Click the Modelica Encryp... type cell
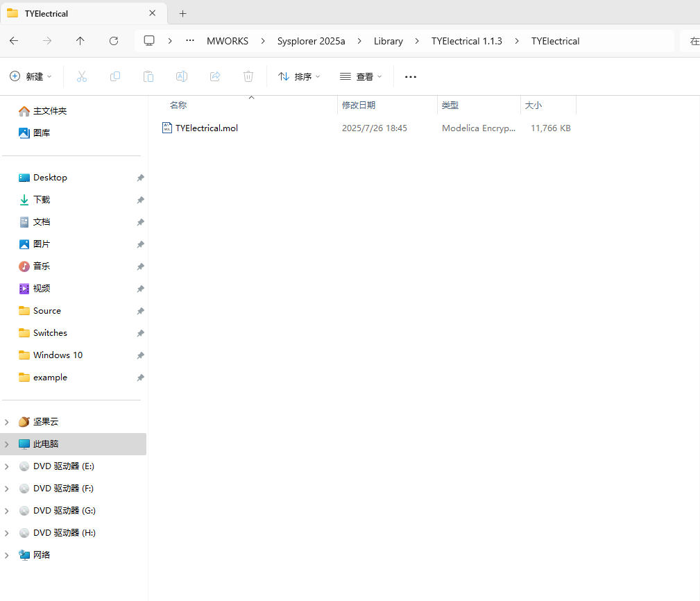The height and width of the screenshot is (601, 700). click(479, 128)
